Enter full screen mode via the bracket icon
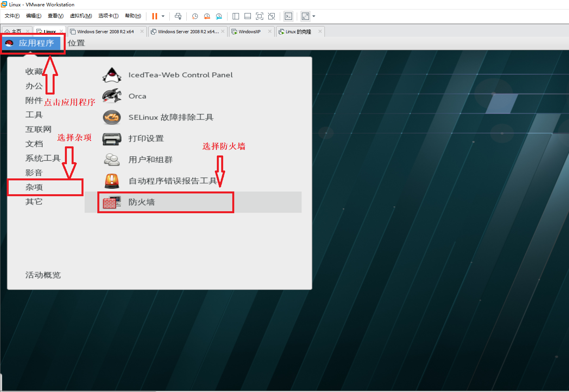This screenshot has height=392, width=569. click(x=260, y=16)
